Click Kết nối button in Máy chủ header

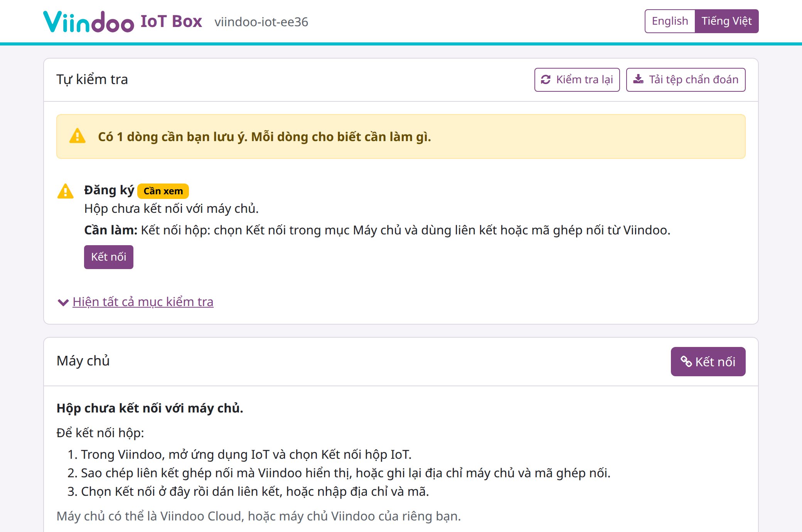[708, 362]
